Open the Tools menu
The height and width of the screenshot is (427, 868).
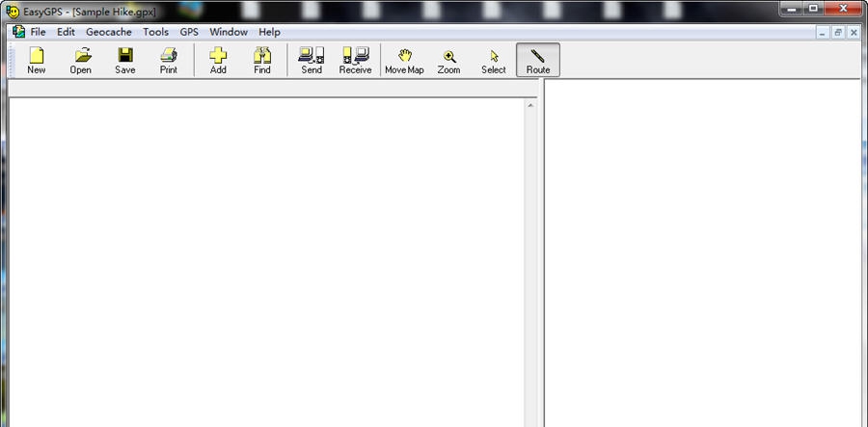(x=155, y=32)
